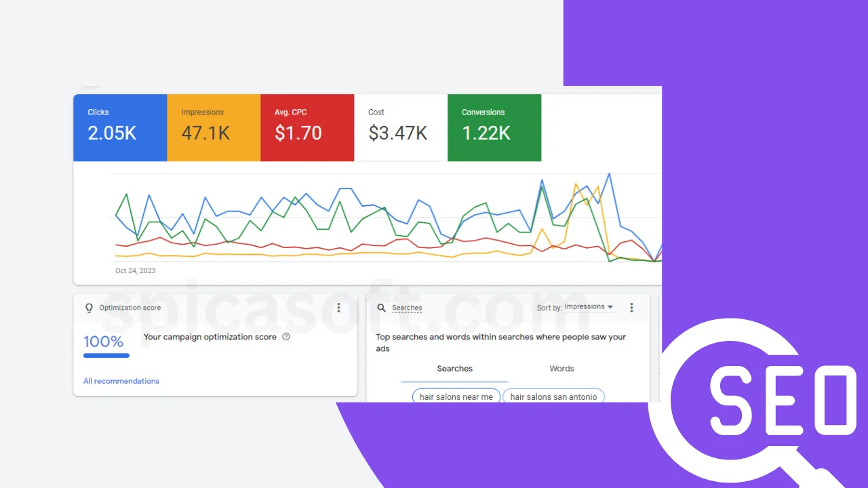Viewport: 868px width, 488px height.
Task: Click the Oct 24, 2023 date label
Action: click(x=135, y=270)
